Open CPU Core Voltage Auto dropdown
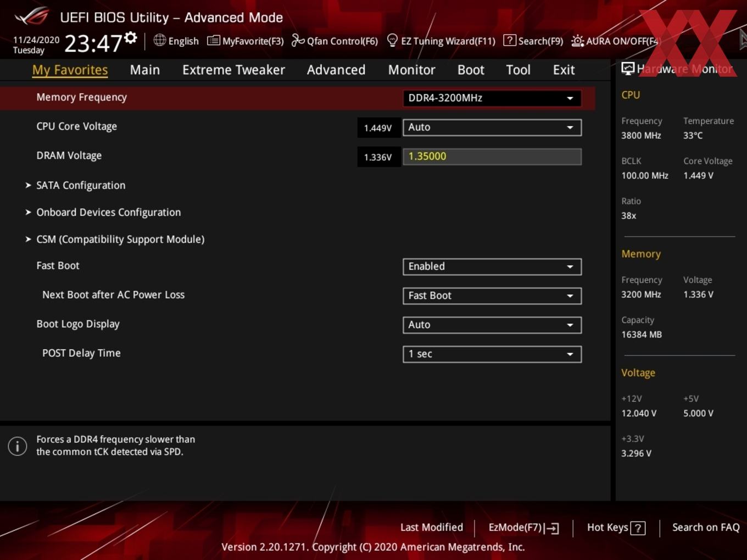This screenshot has height=560, width=747. tap(492, 127)
